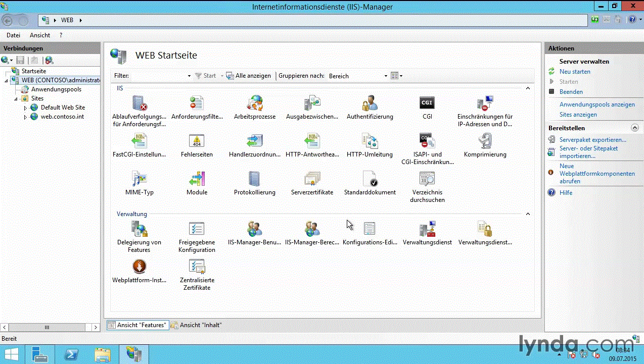This screenshot has height=364, width=644.
Task: Click the Hilfe link
Action: tap(566, 193)
